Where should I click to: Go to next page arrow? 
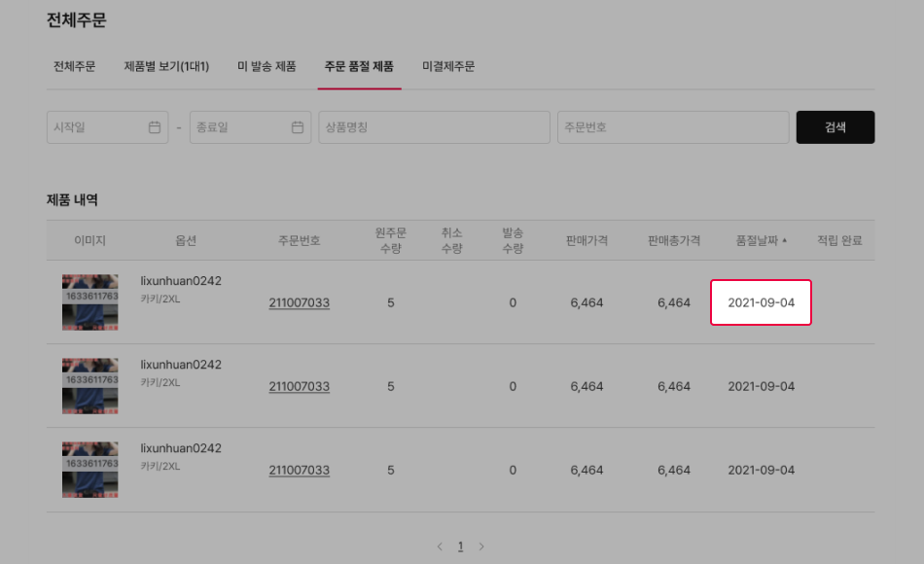pos(481,546)
